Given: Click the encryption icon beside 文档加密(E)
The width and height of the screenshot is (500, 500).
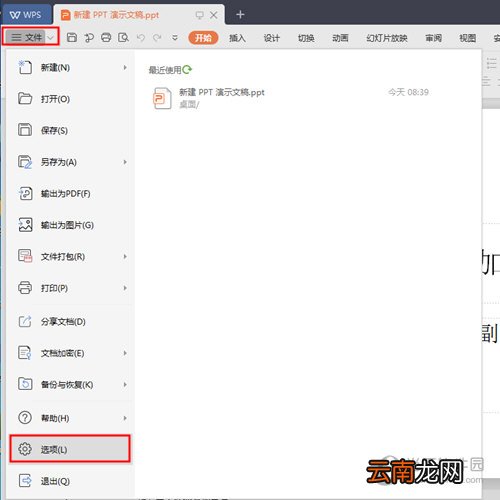Looking at the screenshot, I should (x=25, y=353).
